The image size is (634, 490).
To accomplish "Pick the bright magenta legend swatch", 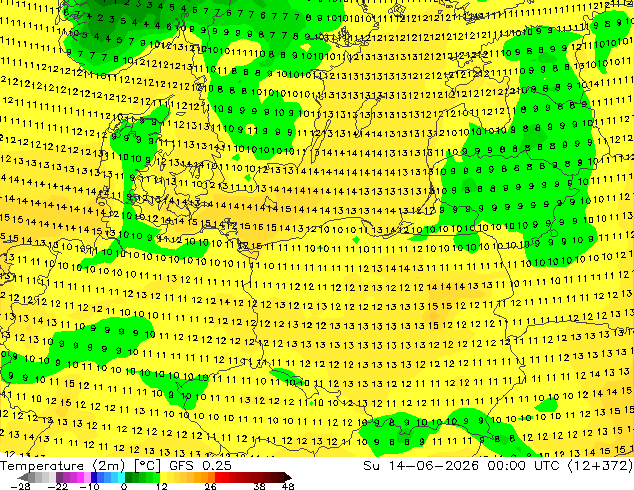I will (80, 477).
